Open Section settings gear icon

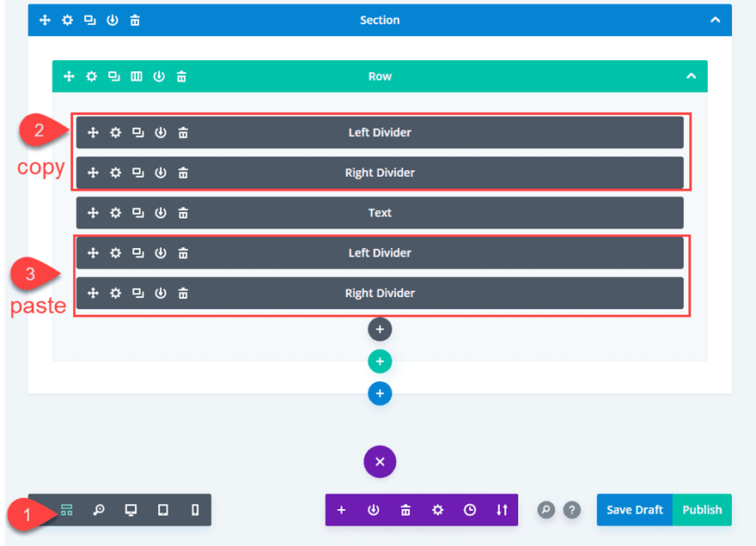(68, 21)
